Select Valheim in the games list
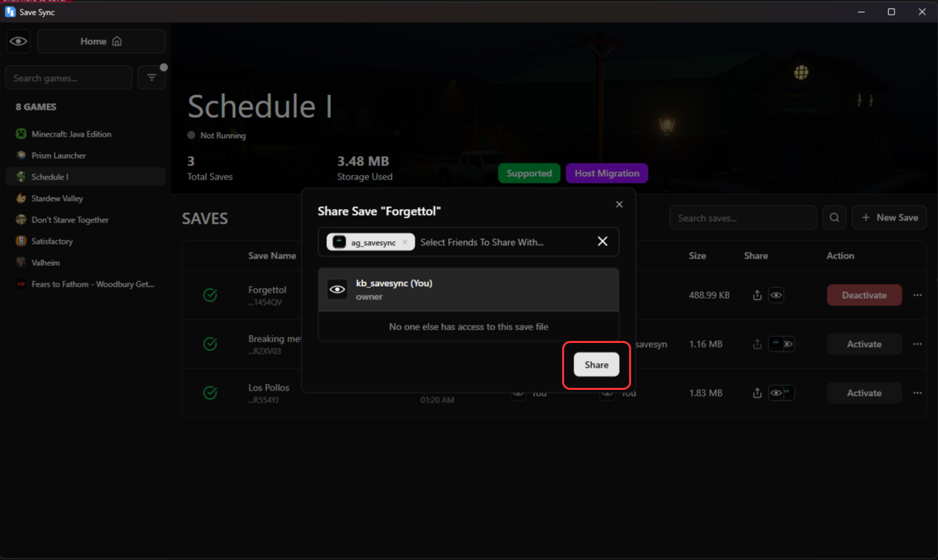Viewport: 938px width, 560px height. [85, 263]
